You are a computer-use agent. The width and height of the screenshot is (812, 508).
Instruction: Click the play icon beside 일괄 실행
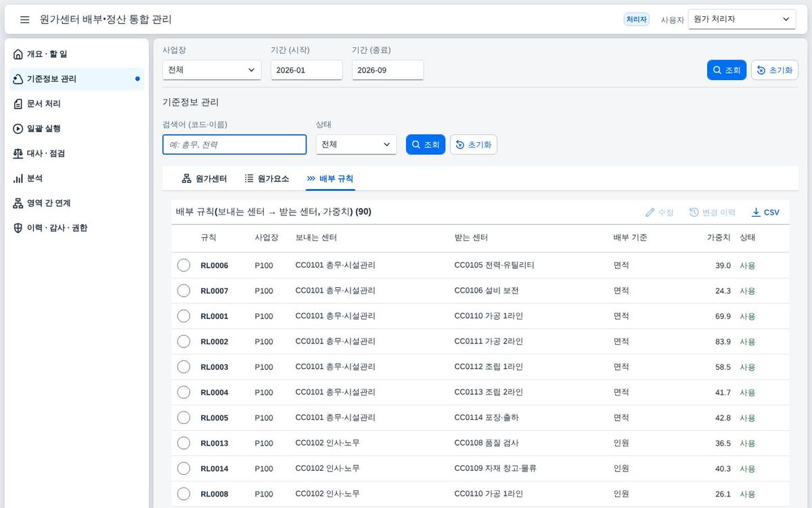pos(18,129)
